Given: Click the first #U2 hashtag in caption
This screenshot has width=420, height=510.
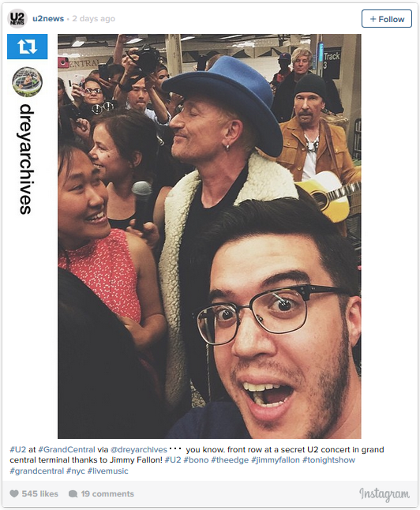Looking at the screenshot, I should pyautogui.click(x=18, y=449).
